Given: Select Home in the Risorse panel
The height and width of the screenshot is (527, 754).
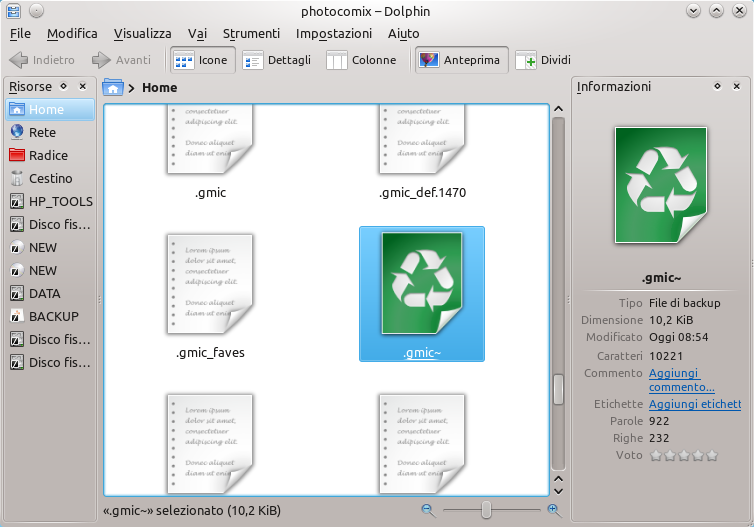Looking at the screenshot, I should tap(50, 110).
